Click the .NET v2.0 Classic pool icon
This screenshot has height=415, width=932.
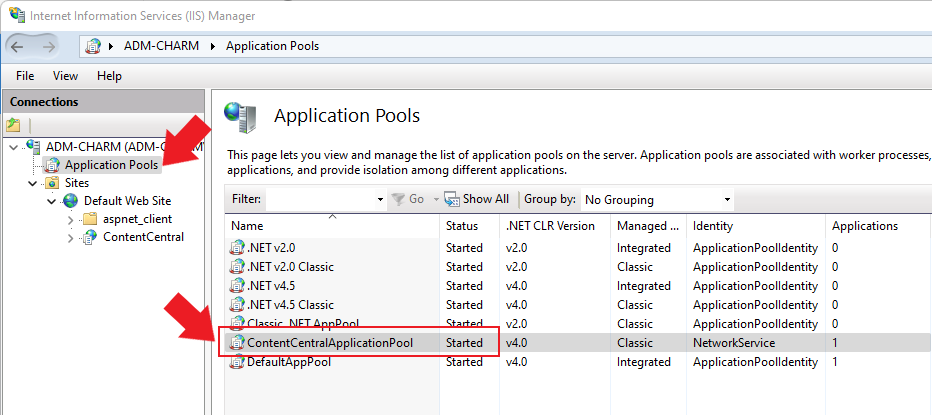[x=237, y=267]
